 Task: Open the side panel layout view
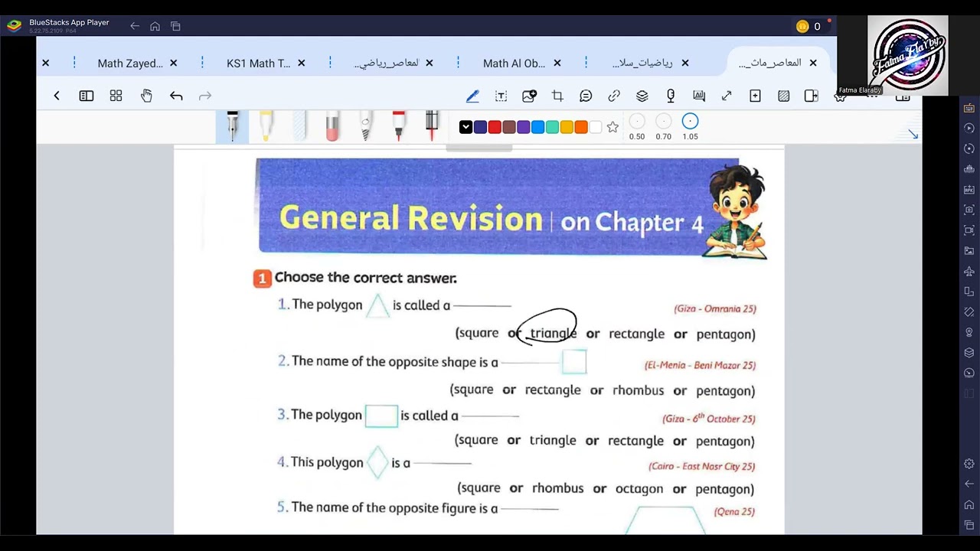point(87,96)
